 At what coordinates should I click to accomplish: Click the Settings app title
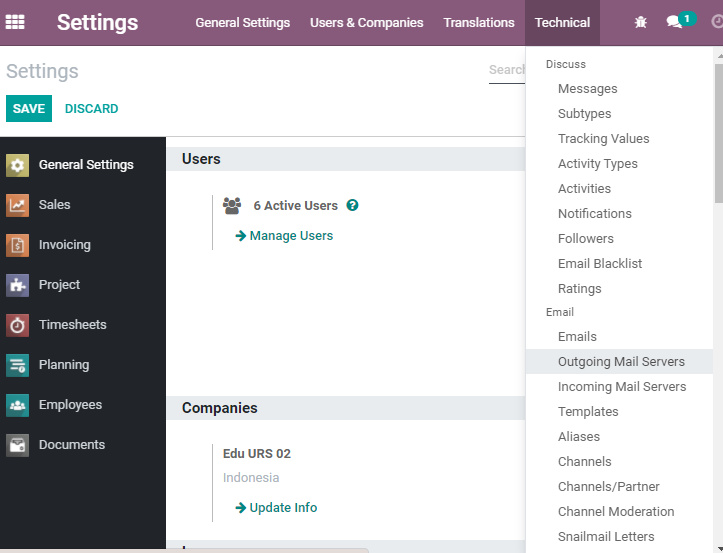pos(97,22)
